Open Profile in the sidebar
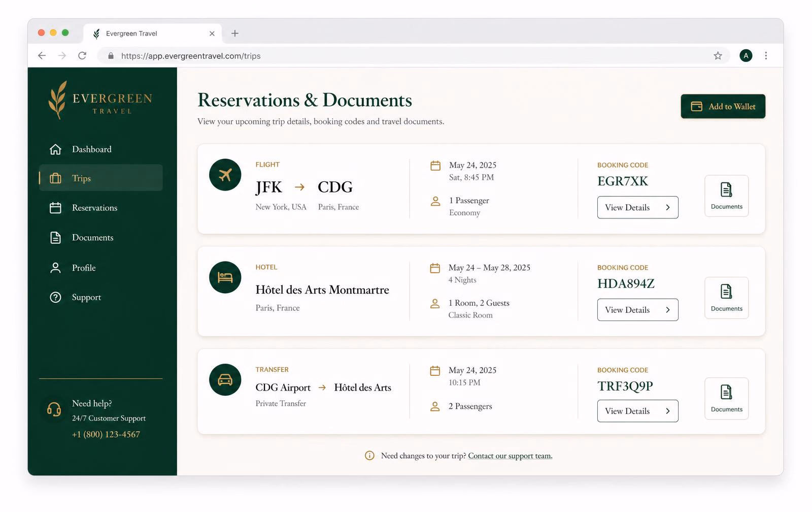 click(x=100, y=268)
